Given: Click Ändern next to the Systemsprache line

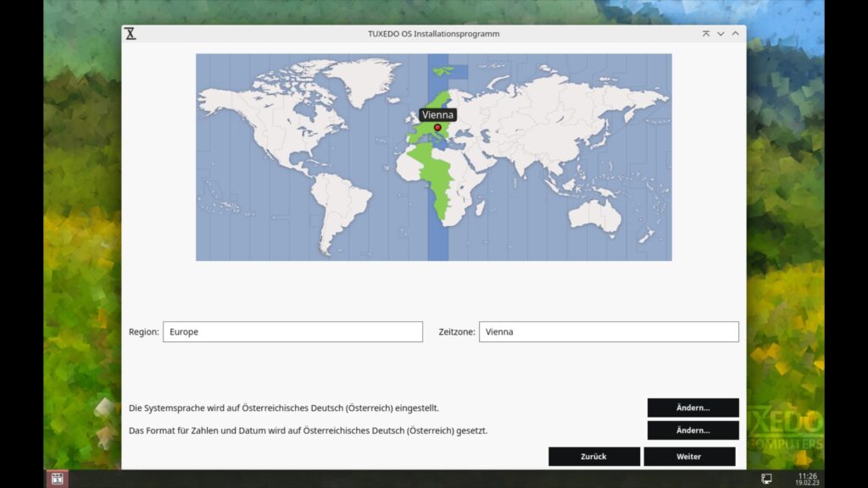Looking at the screenshot, I should point(693,408).
